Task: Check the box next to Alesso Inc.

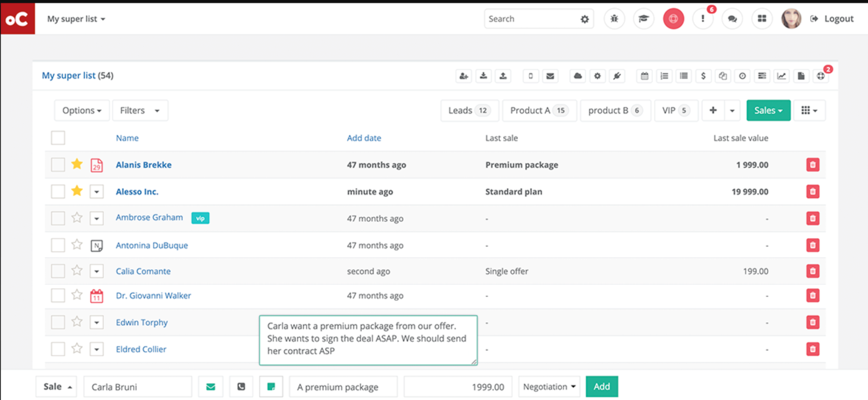Action: coord(58,191)
